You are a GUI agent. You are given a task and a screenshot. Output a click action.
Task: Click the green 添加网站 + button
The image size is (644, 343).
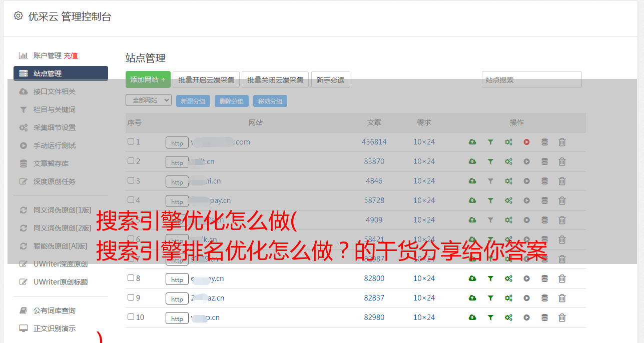[148, 79]
